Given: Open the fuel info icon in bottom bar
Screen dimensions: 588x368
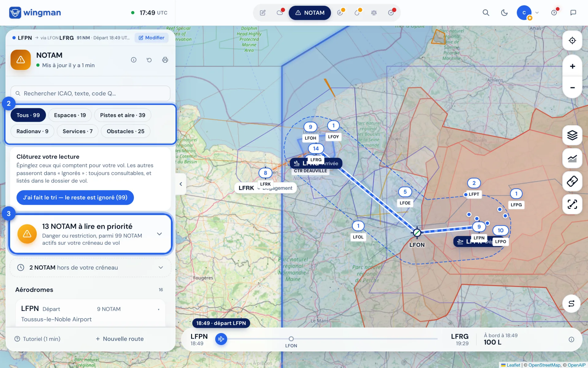Looking at the screenshot, I should click(571, 339).
